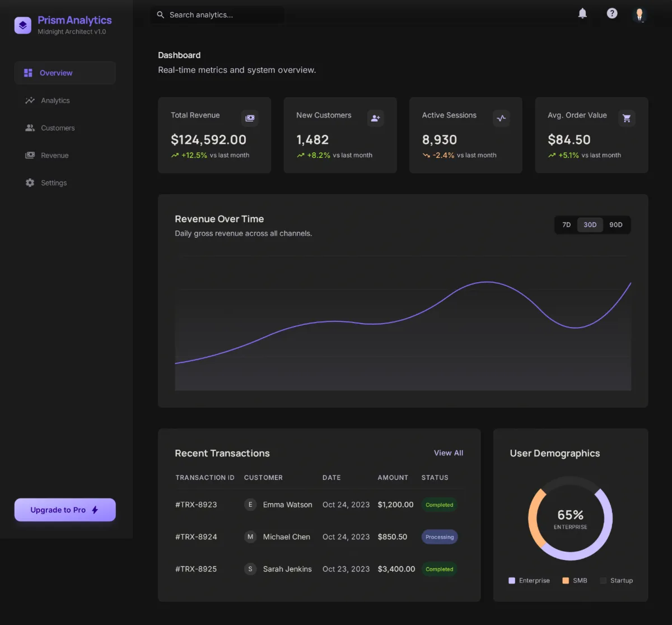Click the Total Revenue card money icon
Screen dimensions: 672x625
pos(250,118)
